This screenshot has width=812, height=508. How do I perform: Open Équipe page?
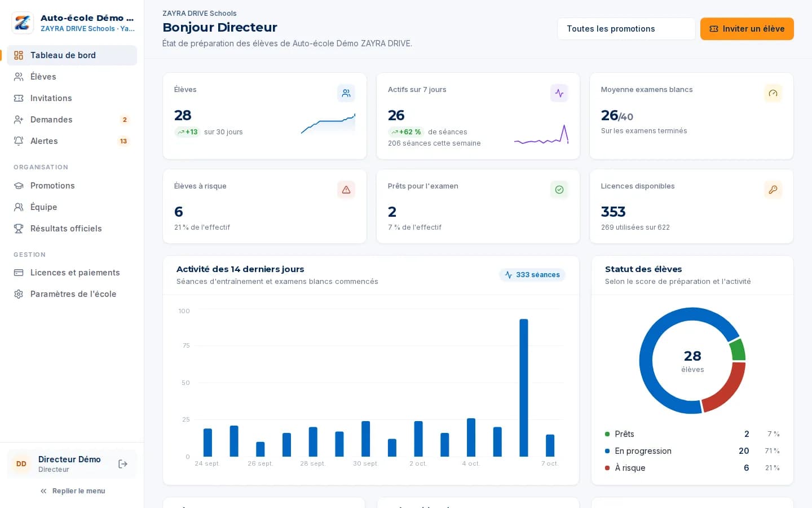tap(72, 207)
